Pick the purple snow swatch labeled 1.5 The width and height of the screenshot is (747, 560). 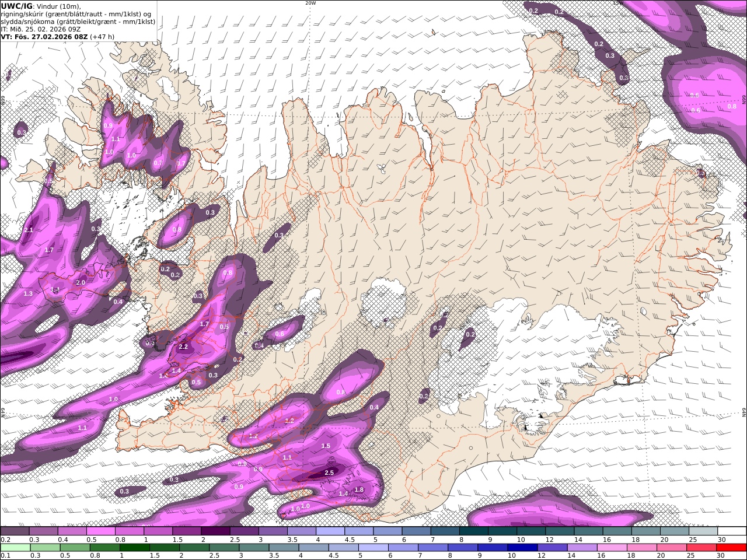coord(186,531)
